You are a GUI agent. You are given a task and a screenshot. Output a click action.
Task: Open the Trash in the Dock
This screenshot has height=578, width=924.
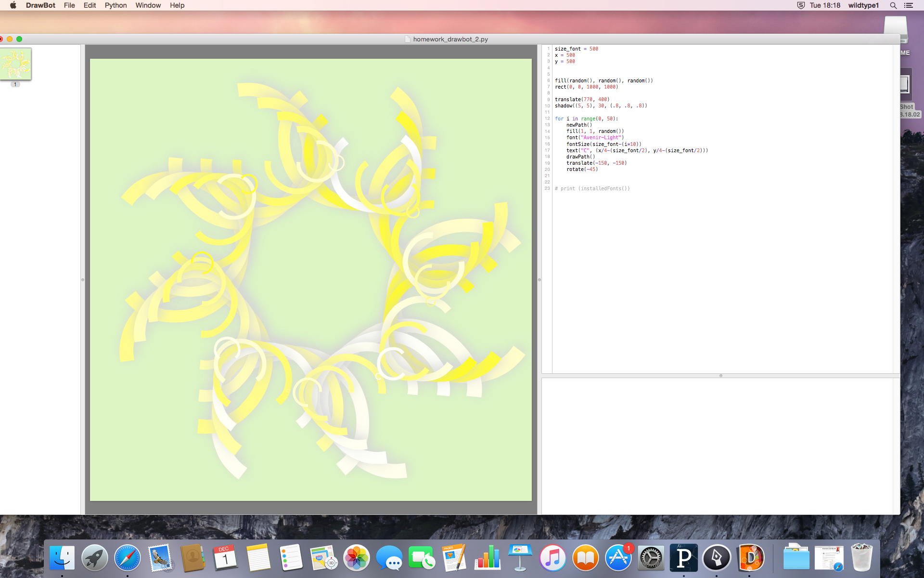(x=861, y=558)
